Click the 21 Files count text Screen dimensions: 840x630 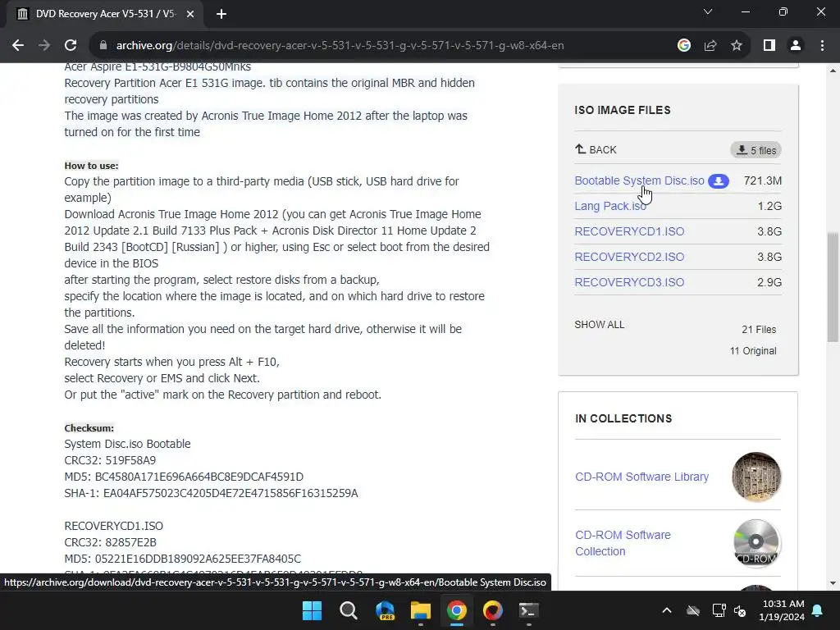(x=759, y=330)
